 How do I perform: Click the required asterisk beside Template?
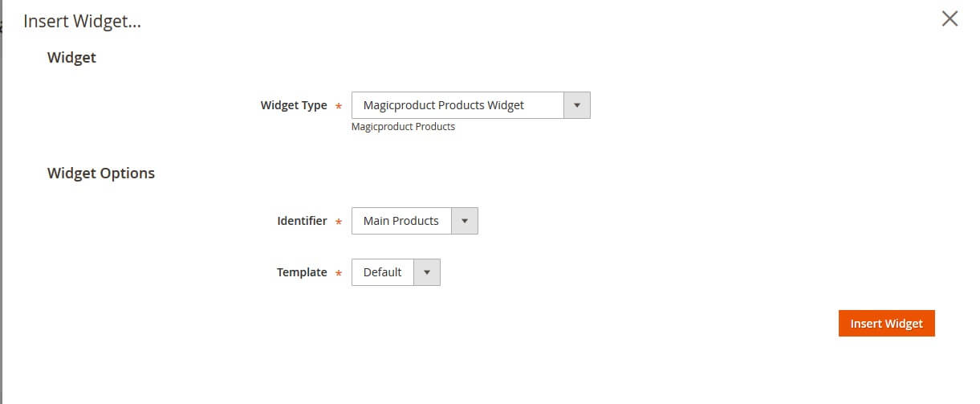(x=338, y=274)
